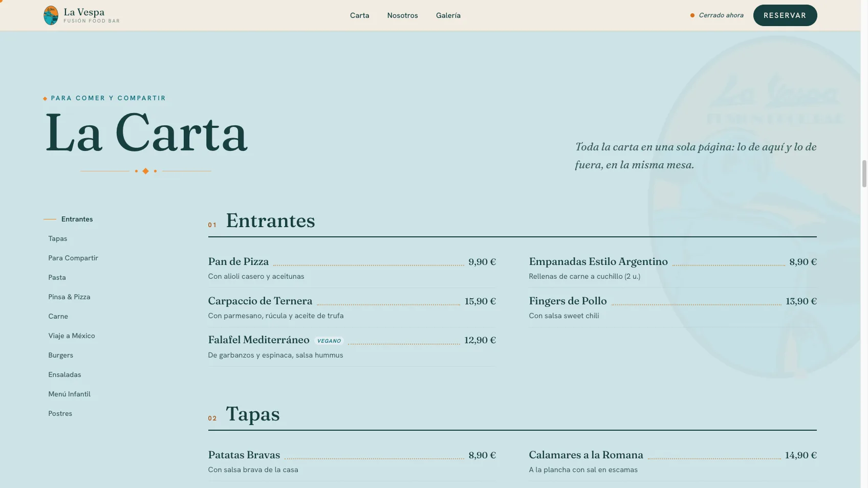Go to Burgers section
This screenshot has width=868, height=488.
(x=60, y=355)
